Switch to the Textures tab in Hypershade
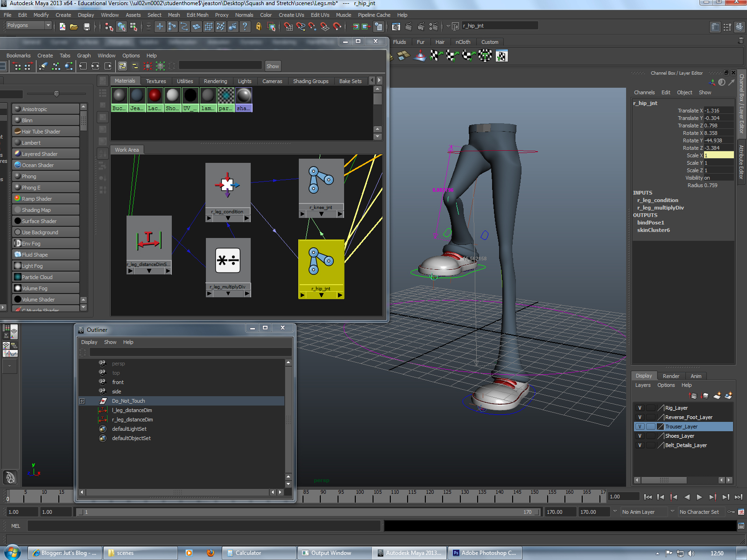Screen dimensions: 747x560 click(x=156, y=81)
